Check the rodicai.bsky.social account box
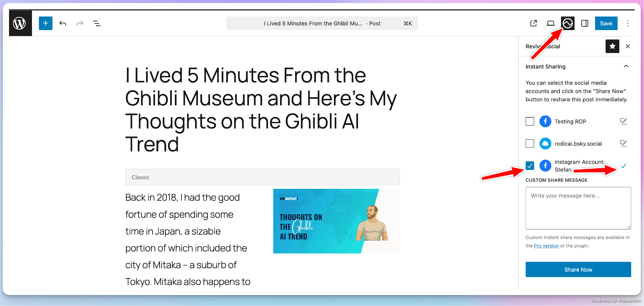This screenshot has height=306, width=644. tap(530, 144)
